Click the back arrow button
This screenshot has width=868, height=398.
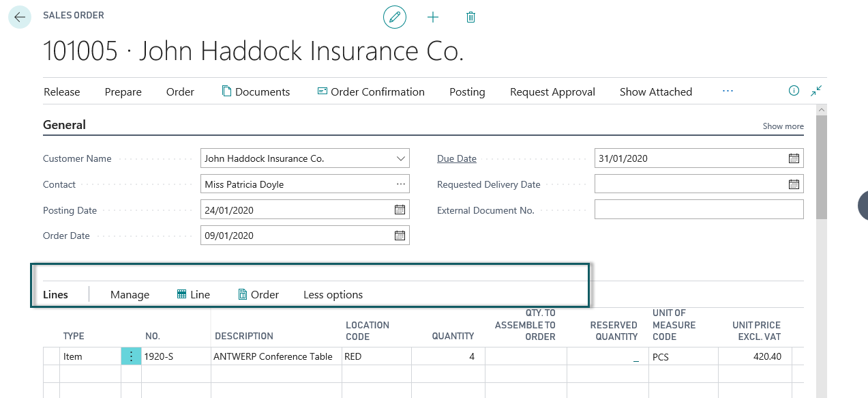(20, 17)
